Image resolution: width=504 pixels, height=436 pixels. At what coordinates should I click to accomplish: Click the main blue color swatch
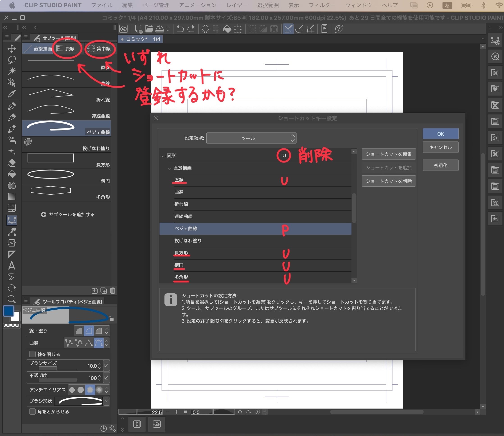(9, 311)
